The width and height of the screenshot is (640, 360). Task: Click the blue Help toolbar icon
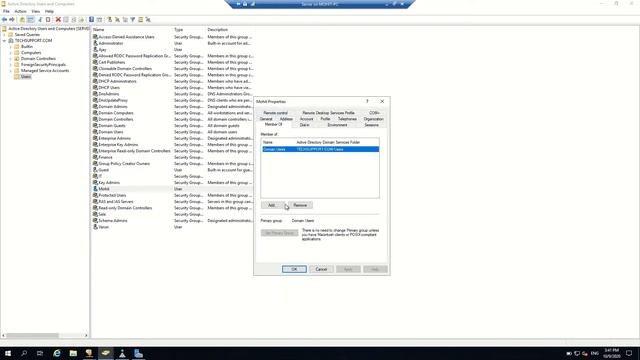[x=91, y=20]
